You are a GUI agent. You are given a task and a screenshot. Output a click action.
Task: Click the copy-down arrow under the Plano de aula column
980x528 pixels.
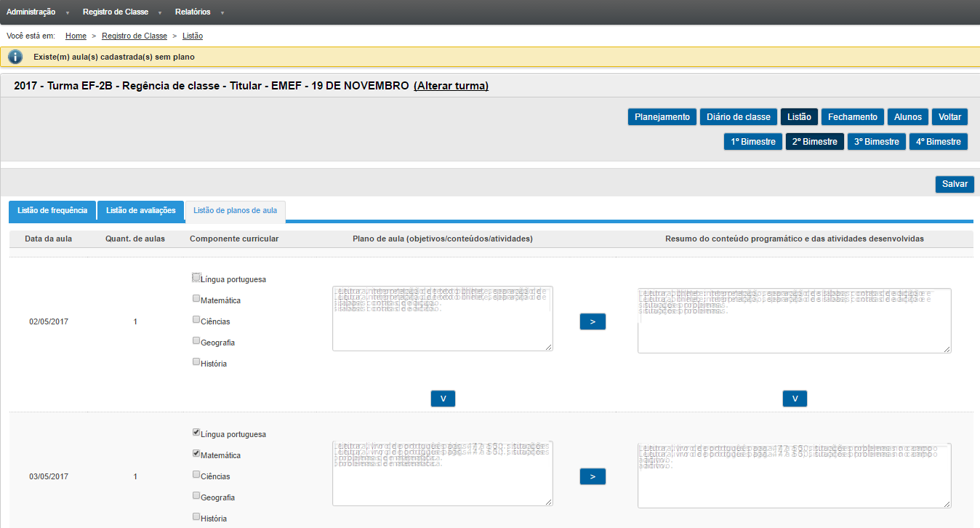pos(443,399)
